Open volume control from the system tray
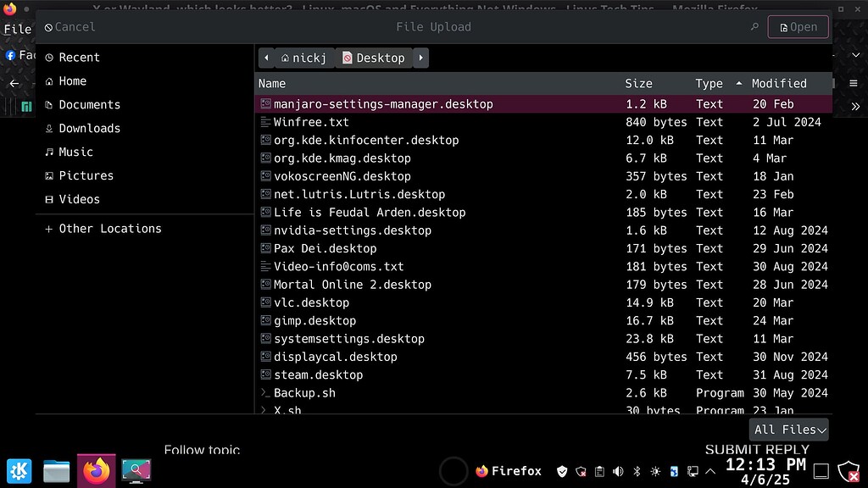 click(x=617, y=471)
